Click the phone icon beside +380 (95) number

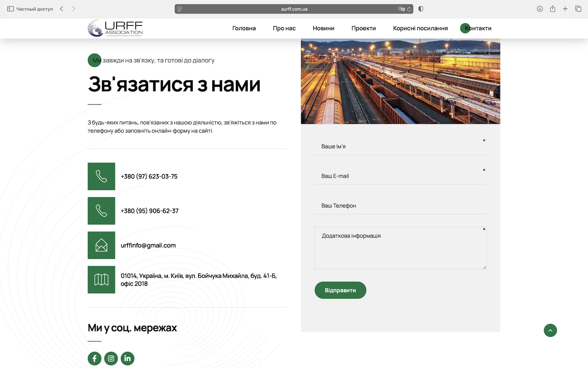pos(101,211)
